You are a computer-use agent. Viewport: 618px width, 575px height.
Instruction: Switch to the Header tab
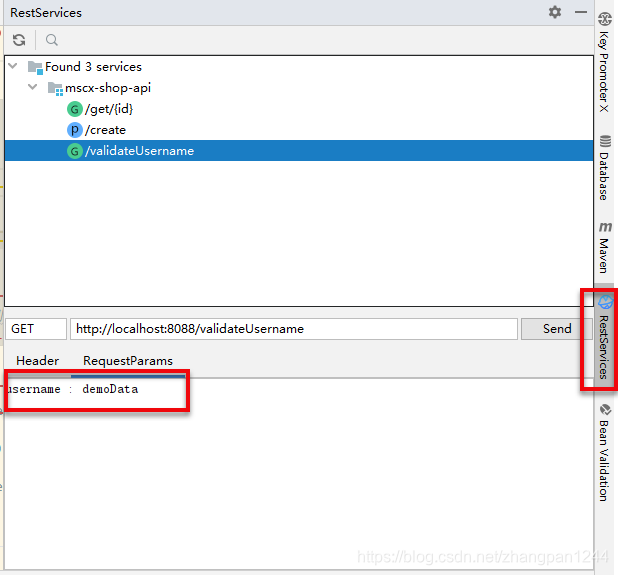click(x=37, y=361)
